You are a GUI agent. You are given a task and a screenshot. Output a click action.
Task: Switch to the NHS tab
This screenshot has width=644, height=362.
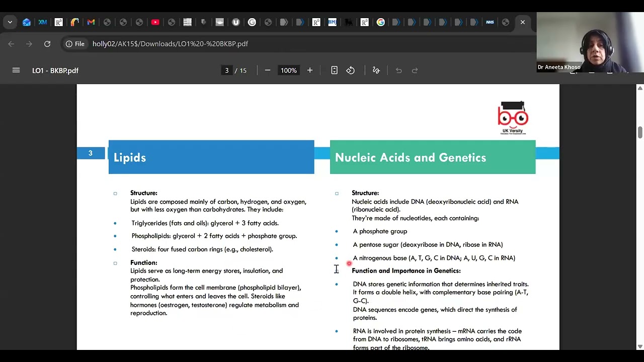490,22
